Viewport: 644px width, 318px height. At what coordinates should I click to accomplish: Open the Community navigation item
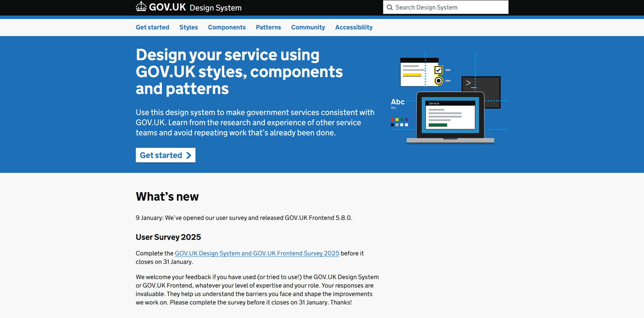tap(308, 27)
